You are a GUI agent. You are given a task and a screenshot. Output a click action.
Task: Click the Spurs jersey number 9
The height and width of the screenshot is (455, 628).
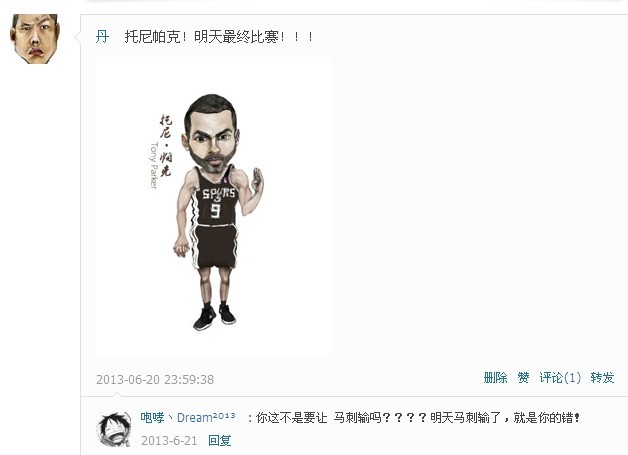tap(215, 210)
